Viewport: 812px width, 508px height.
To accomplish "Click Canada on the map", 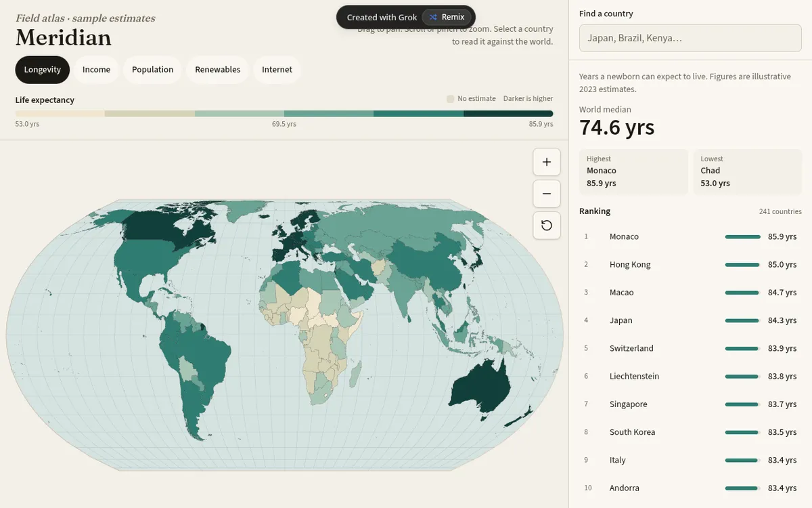I will point(162,228).
